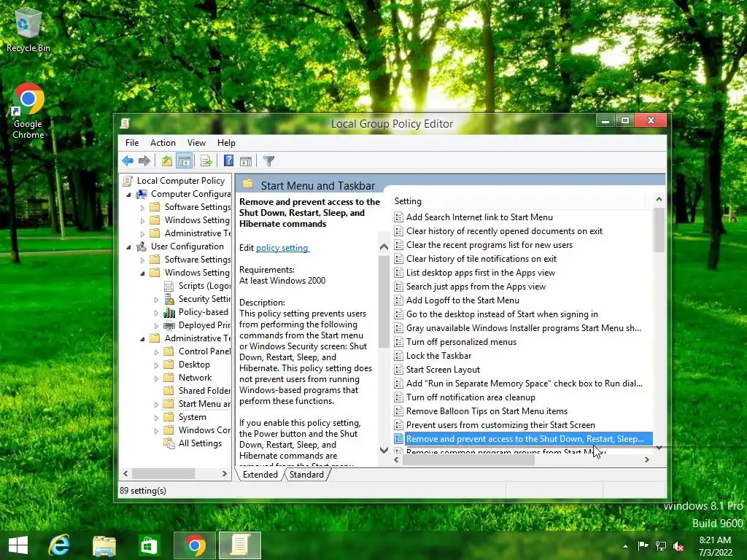Collapse Computer Configuration node
The width and height of the screenshot is (747, 560).
[128, 195]
